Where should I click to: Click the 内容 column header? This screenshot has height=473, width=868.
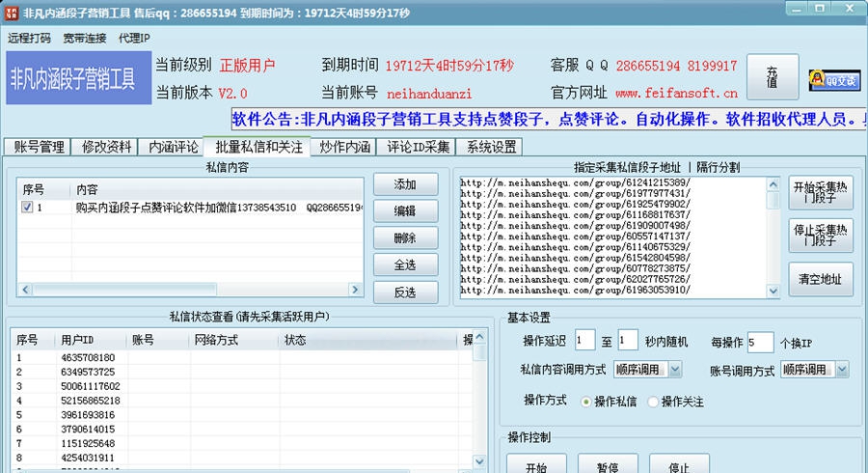(x=217, y=189)
